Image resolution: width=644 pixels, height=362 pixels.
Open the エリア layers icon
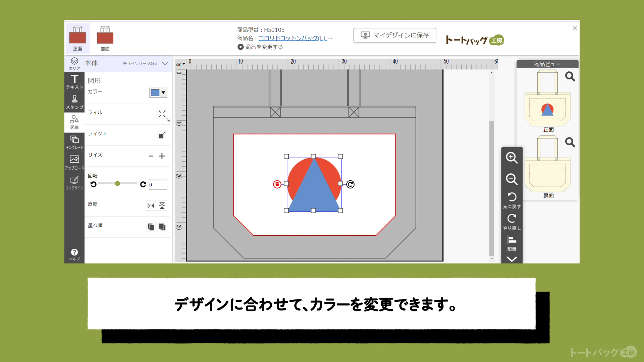(74, 63)
